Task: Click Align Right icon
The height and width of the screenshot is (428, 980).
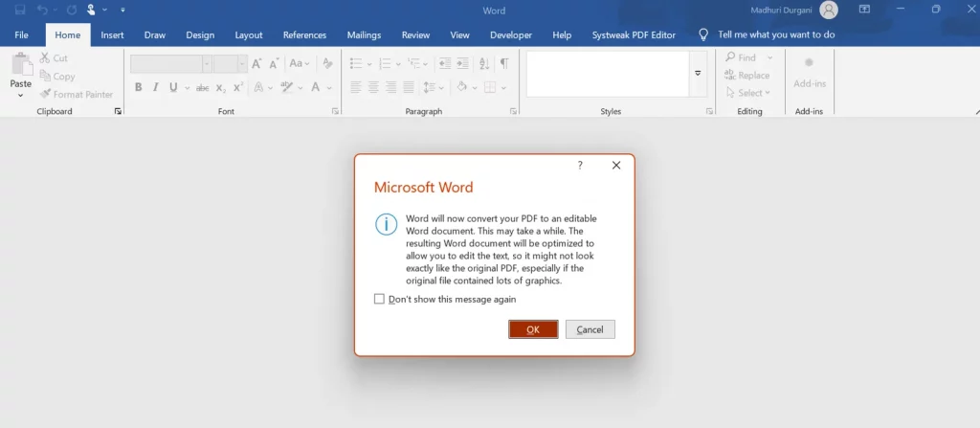Action: point(391,87)
